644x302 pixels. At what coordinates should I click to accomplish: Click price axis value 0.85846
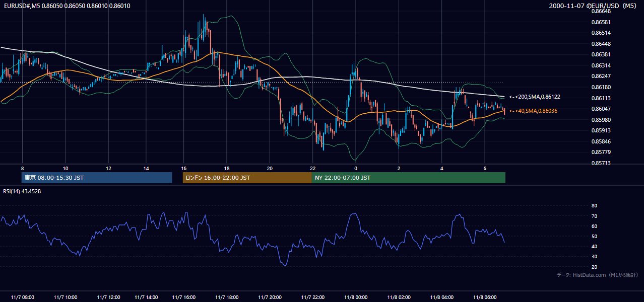[x=601, y=141]
